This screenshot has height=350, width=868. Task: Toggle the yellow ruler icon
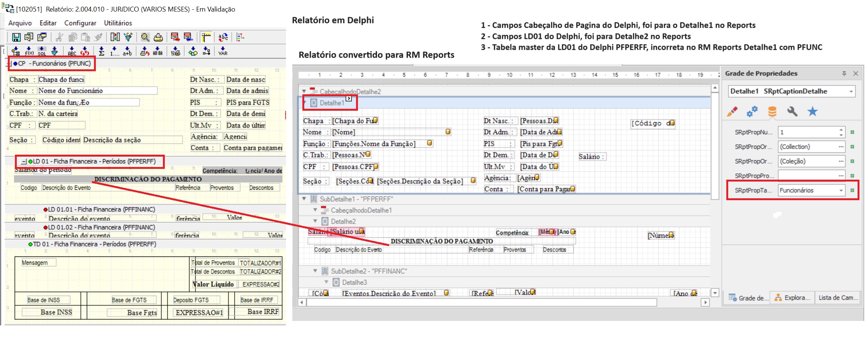(x=206, y=37)
